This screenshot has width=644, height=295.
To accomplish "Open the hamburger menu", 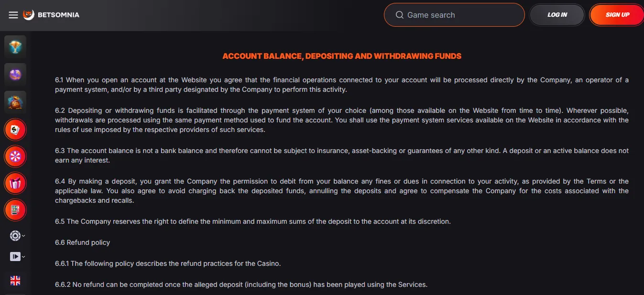I will click(13, 15).
